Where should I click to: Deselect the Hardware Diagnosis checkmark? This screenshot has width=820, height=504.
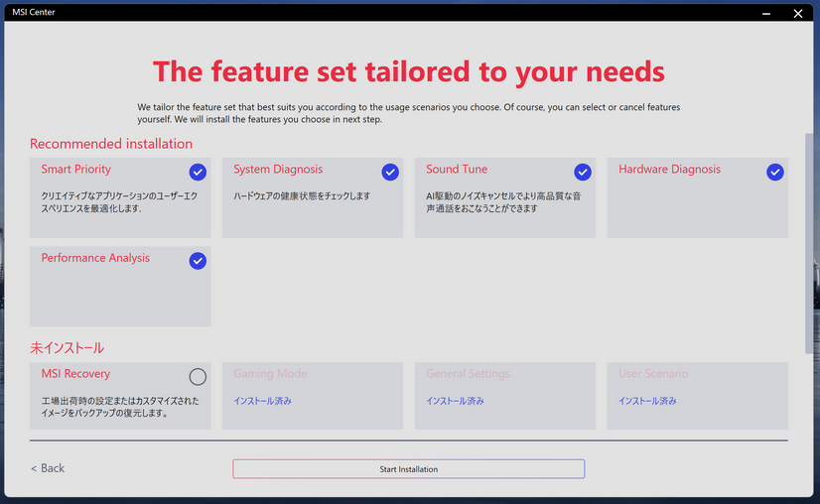775,172
